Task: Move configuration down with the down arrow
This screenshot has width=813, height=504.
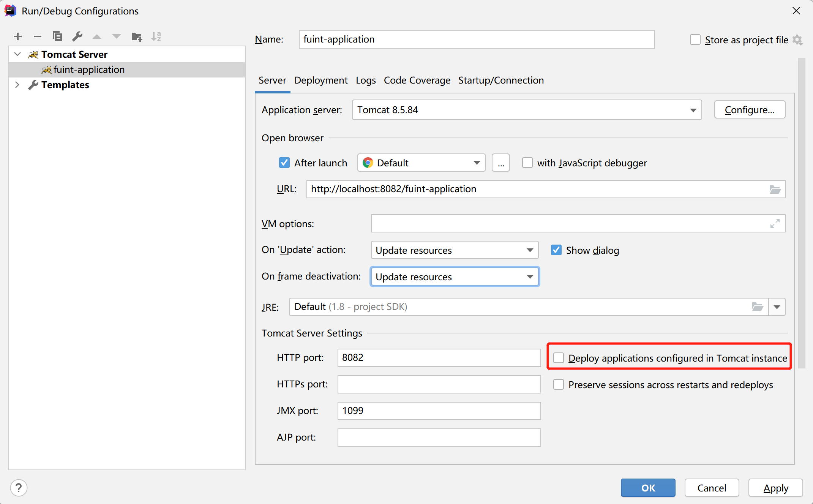Action: (117, 36)
